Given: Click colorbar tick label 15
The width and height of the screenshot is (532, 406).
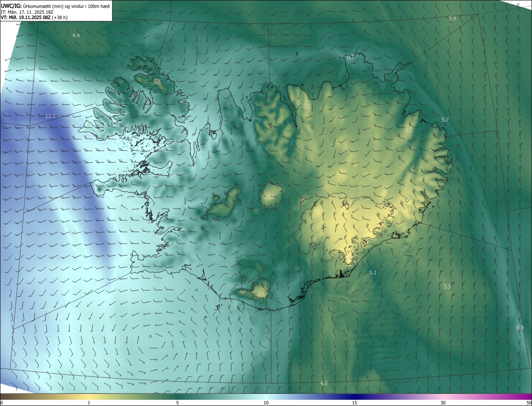Looking at the screenshot, I should coord(355,403).
